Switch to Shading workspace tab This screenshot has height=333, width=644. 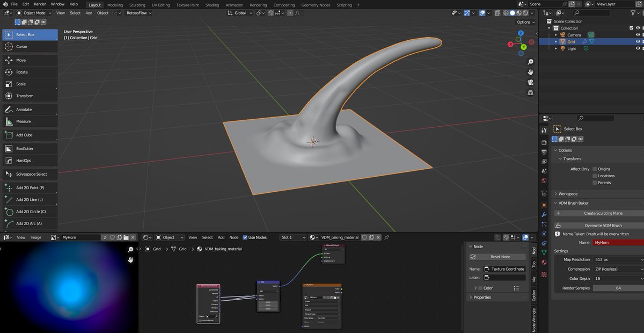click(212, 5)
